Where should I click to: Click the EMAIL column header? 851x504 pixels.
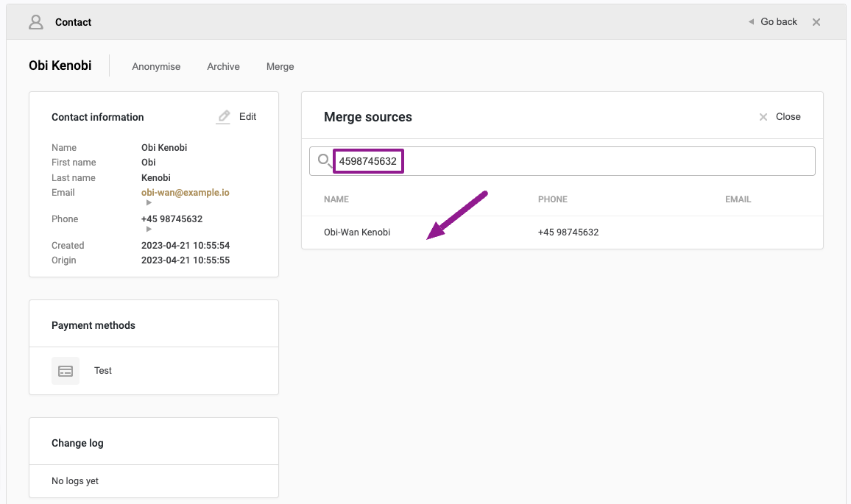[738, 199]
